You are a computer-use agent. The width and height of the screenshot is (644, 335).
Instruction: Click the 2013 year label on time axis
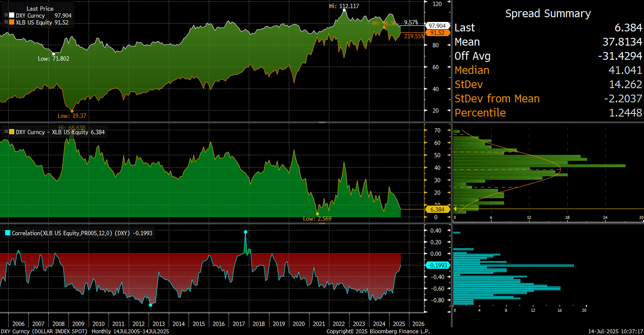[x=158, y=324]
